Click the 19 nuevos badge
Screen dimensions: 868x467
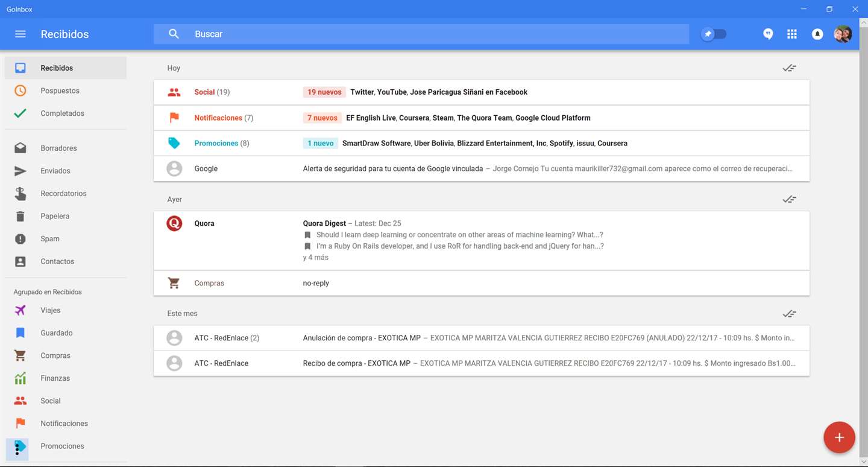point(324,92)
